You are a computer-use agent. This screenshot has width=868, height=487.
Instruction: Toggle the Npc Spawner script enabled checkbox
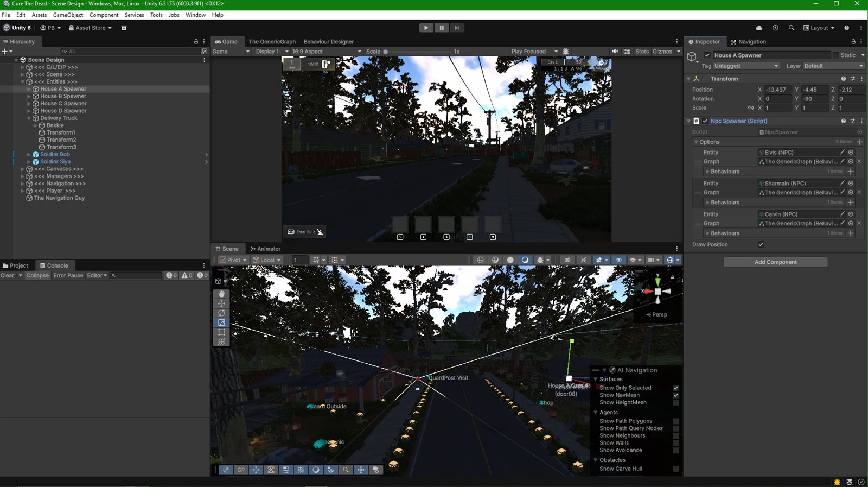tap(705, 121)
